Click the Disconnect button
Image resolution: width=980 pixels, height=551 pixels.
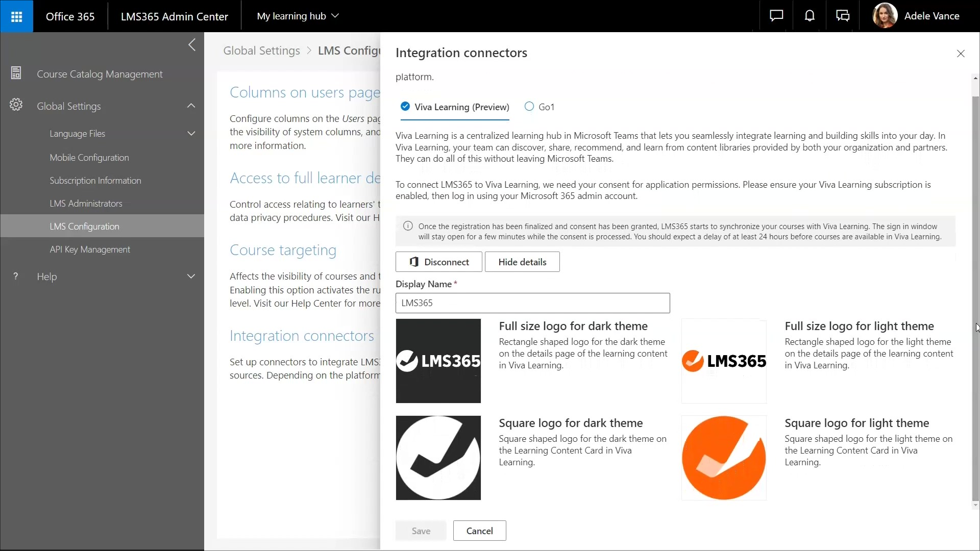point(438,262)
